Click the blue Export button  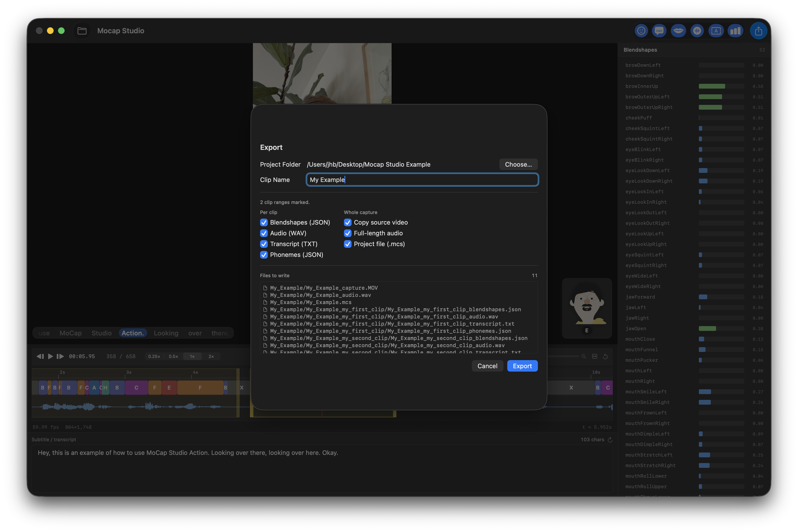522,366
